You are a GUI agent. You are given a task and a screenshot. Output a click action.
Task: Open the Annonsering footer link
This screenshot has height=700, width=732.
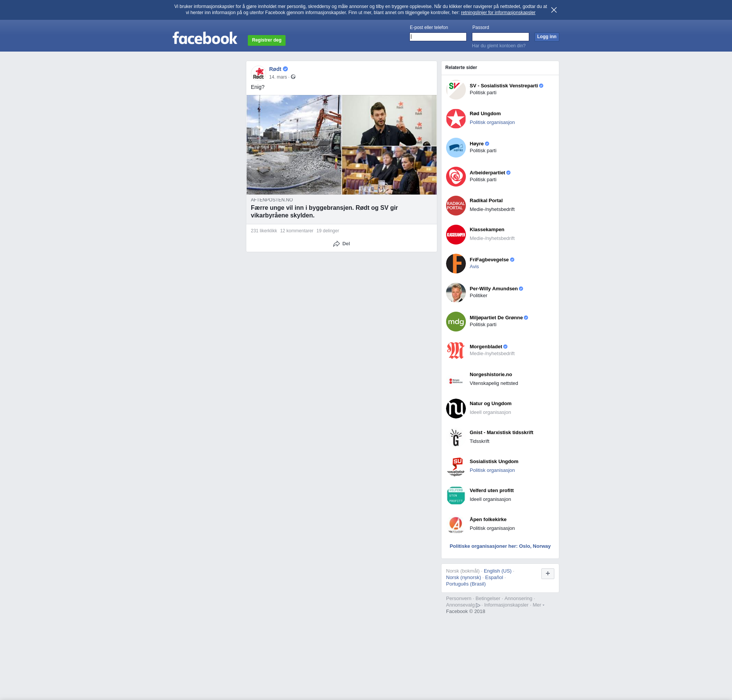tap(518, 599)
